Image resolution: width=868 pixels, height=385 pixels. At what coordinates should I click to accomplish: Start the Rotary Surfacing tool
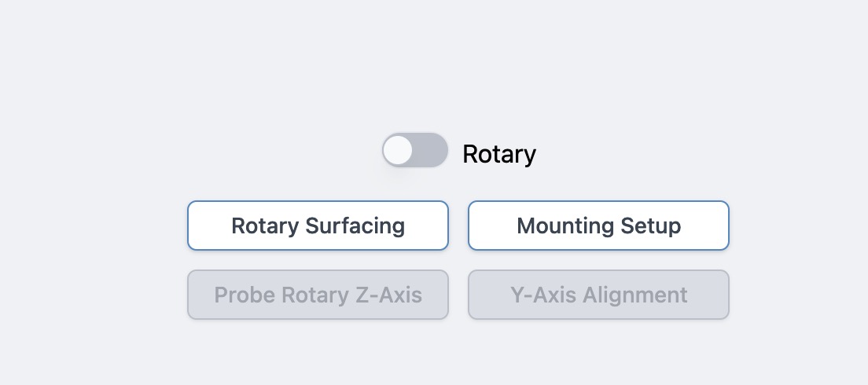point(318,226)
